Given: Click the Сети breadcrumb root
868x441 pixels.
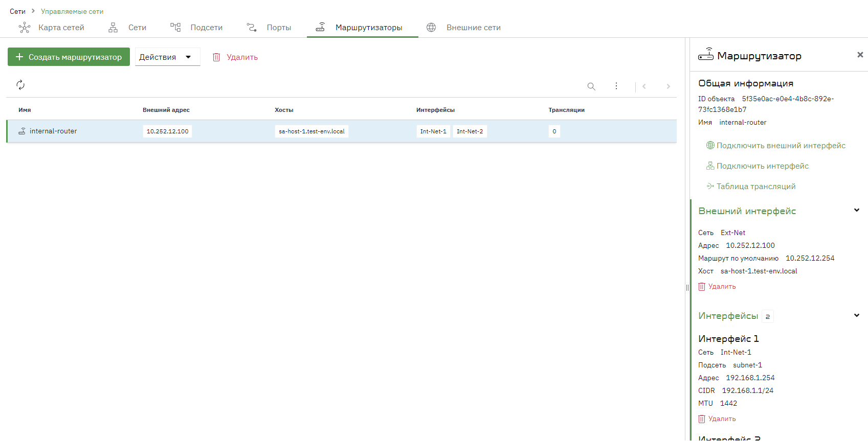Looking at the screenshot, I should (17, 11).
